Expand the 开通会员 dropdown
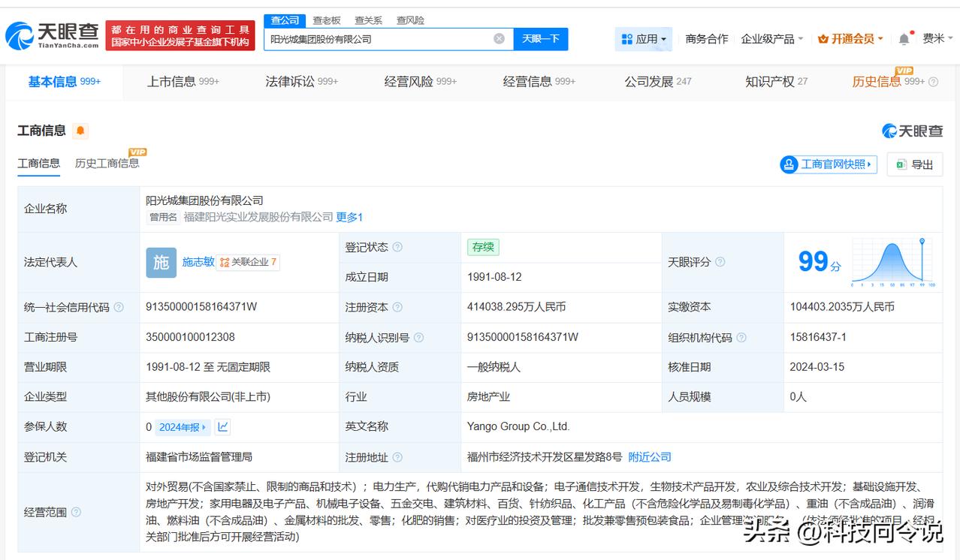Viewport: 960px width, 560px height. pyautogui.click(x=850, y=38)
